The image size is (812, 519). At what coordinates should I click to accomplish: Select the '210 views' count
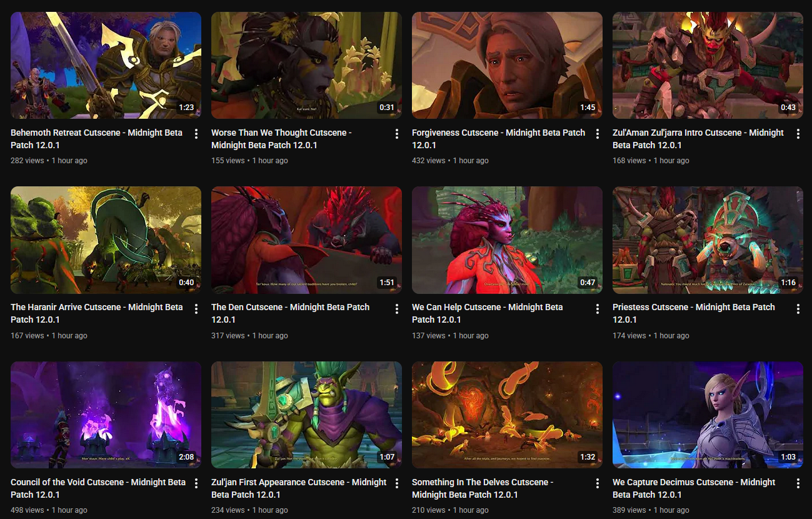[429, 510]
